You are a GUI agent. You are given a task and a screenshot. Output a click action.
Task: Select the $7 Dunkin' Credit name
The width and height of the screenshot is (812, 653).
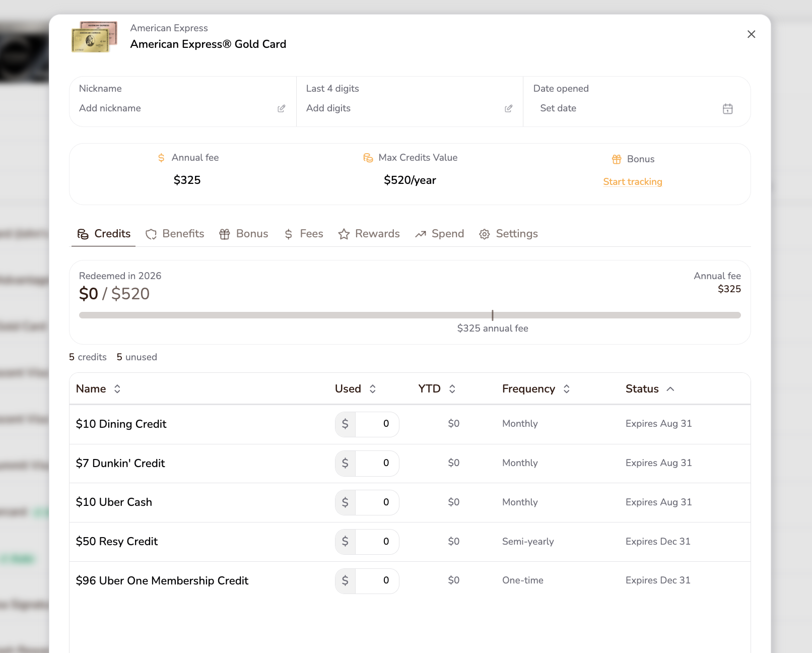[x=120, y=464]
